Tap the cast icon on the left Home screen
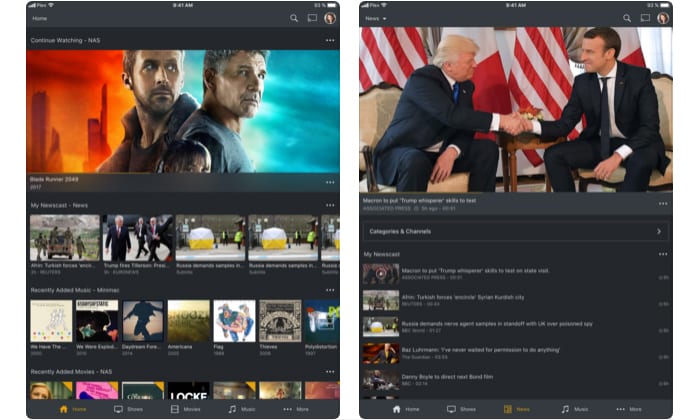The height and width of the screenshot is (420, 700). [312, 18]
